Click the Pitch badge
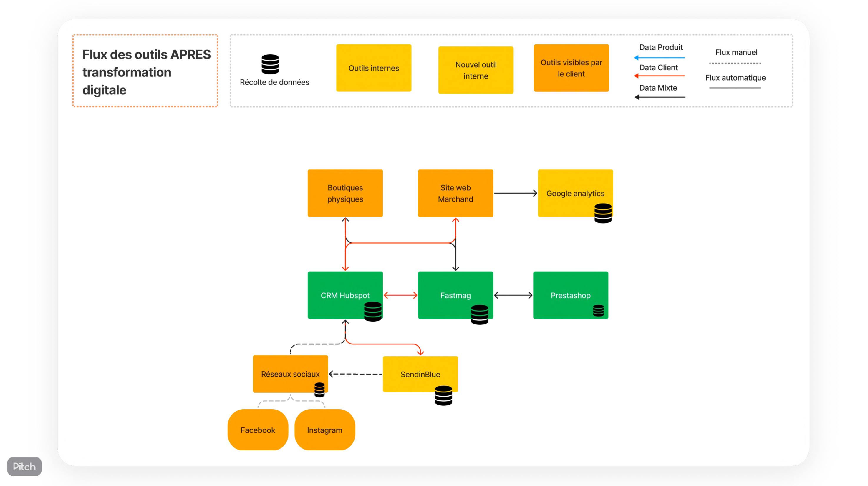Screen dimensions: 868x486 pos(24,466)
